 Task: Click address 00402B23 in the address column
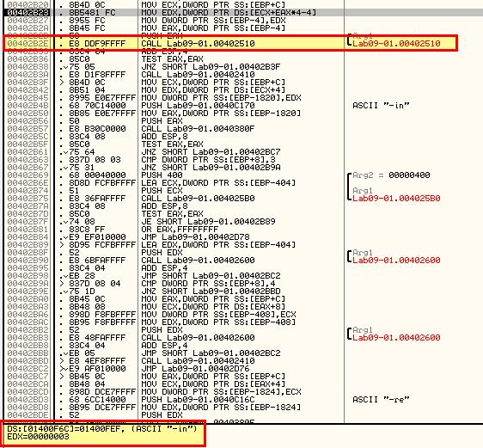pyautogui.click(x=28, y=13)
